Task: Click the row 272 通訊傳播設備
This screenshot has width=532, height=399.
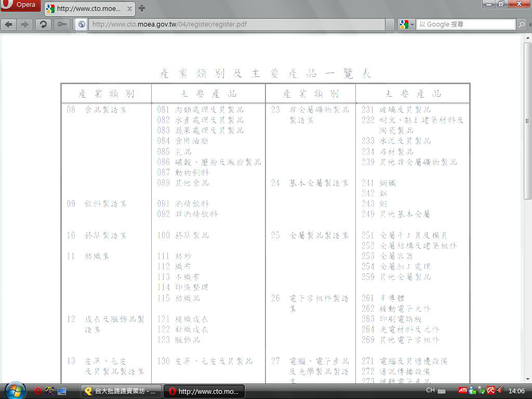Action: (x=395, y=371)
